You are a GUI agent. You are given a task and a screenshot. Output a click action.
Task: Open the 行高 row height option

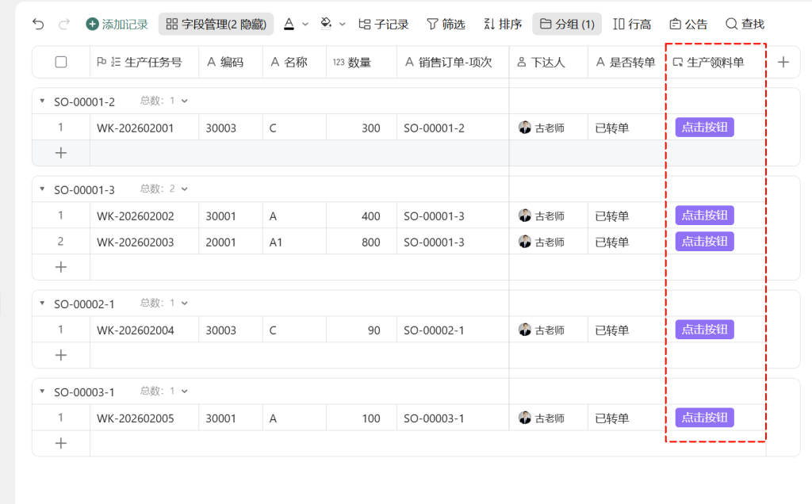632,24
